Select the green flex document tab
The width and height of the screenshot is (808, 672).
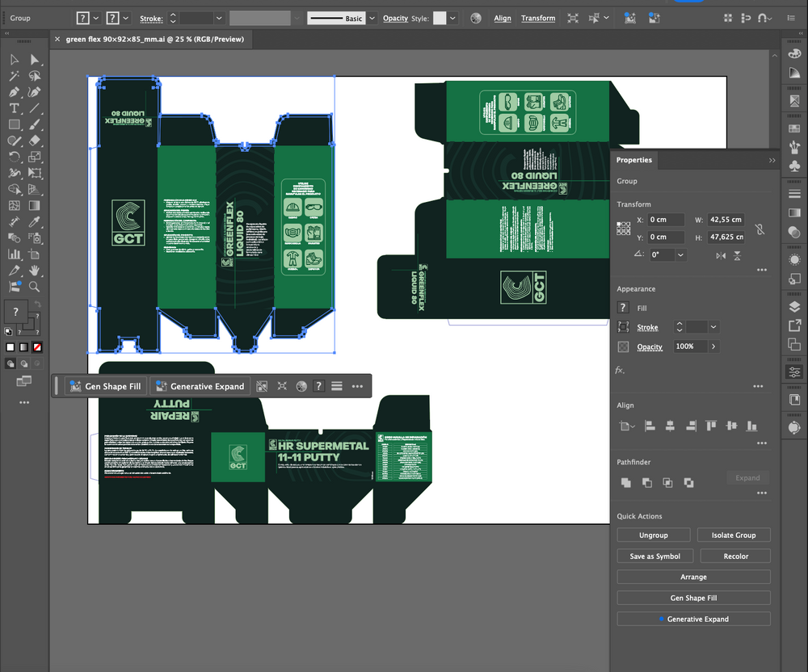pos(154,39)
